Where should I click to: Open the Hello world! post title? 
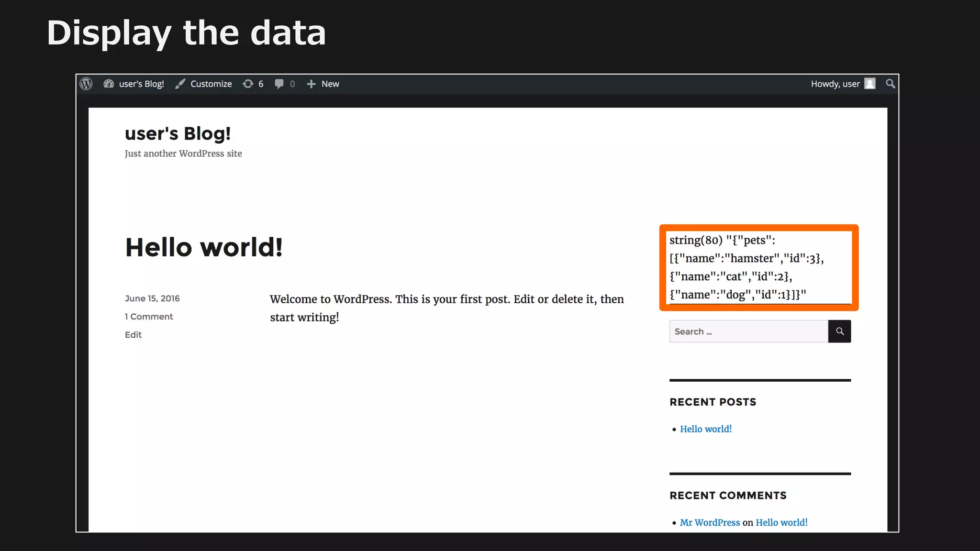coord(204,247)
